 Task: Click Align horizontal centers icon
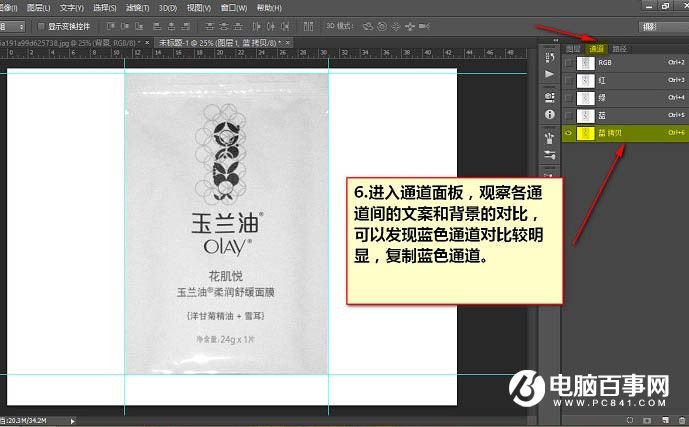[x=171, y=26]
